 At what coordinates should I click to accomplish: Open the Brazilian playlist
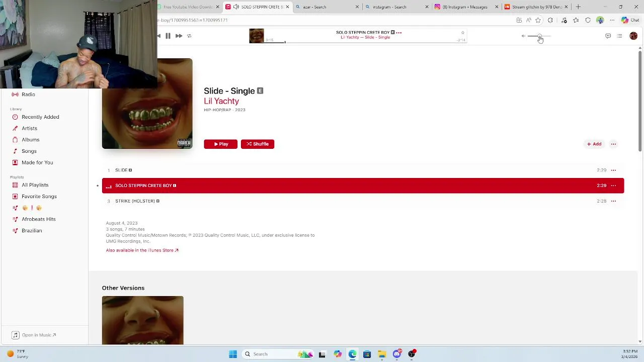click(x=32, y=231)
